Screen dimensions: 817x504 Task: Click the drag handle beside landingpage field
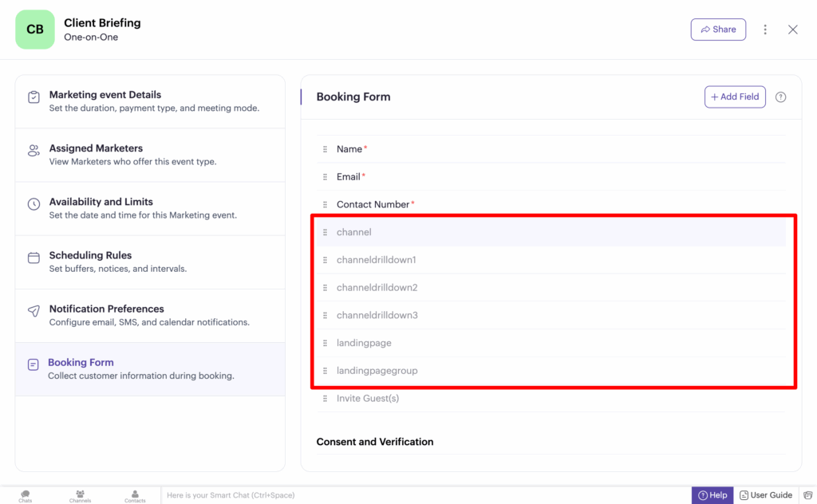(x=325, y=343)
